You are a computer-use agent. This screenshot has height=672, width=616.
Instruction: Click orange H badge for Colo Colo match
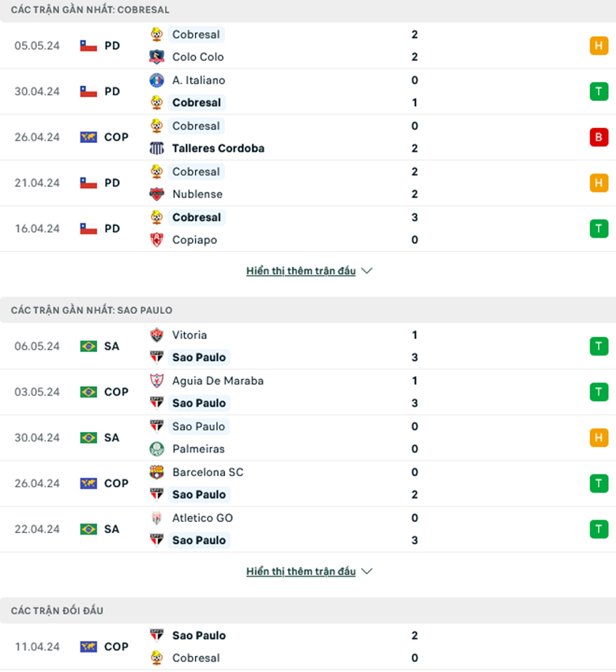pyautogui.click(x=599, y=46)
